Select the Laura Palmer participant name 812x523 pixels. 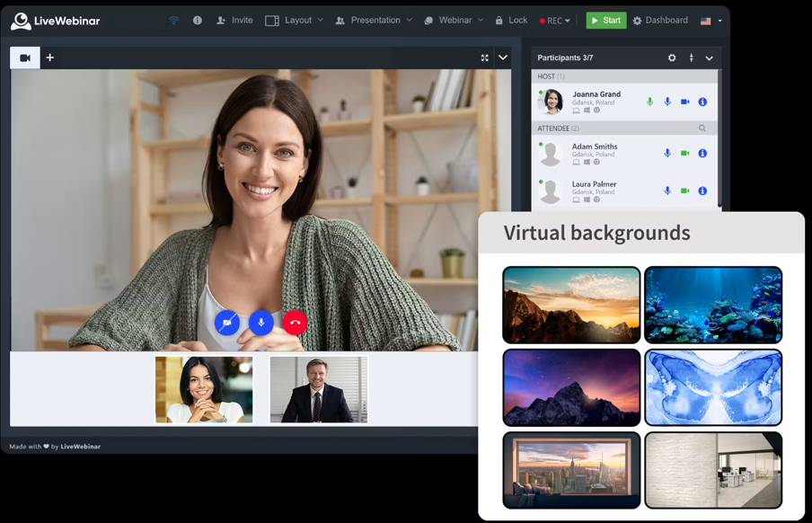pos(594,184)
